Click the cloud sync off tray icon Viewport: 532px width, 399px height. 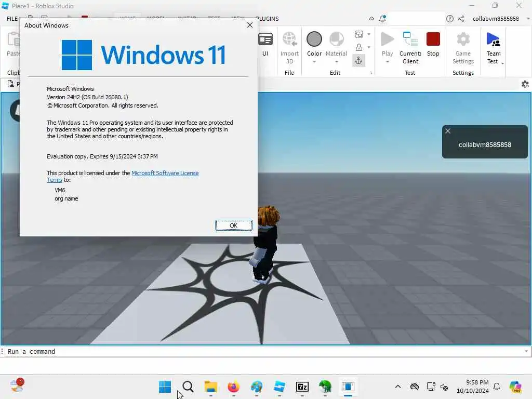pos(414,387)
